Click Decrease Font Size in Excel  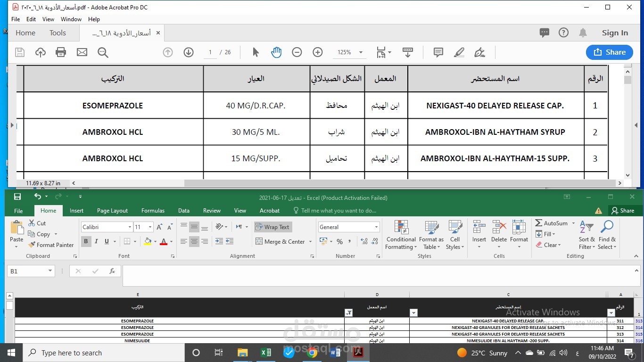pyautogui.click(x=170, y=227)
